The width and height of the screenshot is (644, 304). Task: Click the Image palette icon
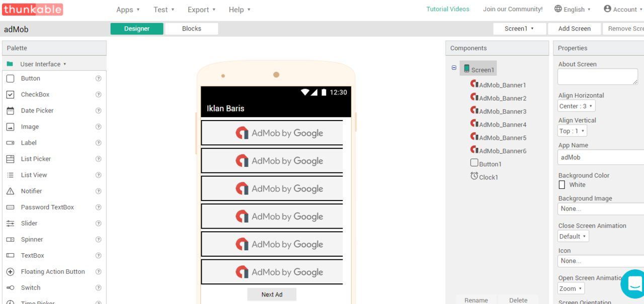tap(10, 127)
